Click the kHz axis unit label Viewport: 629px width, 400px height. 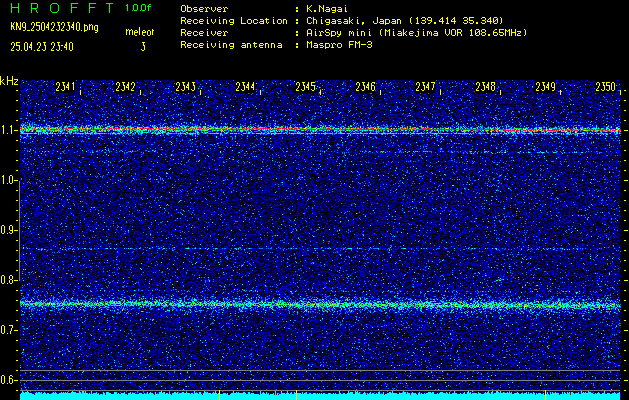[x=9, y=81]
